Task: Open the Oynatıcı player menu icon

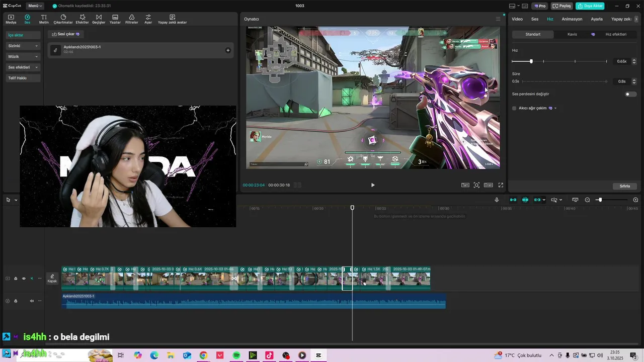Action: [x=498, y=19]
